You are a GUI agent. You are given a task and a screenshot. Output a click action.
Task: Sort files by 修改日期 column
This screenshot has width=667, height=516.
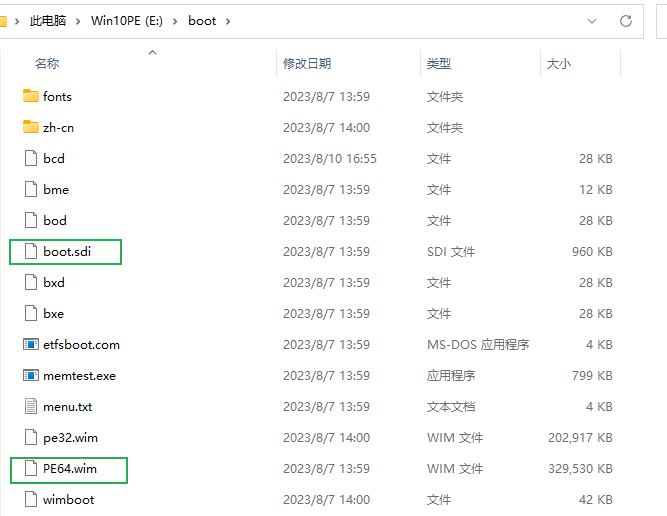click(307, 64)
